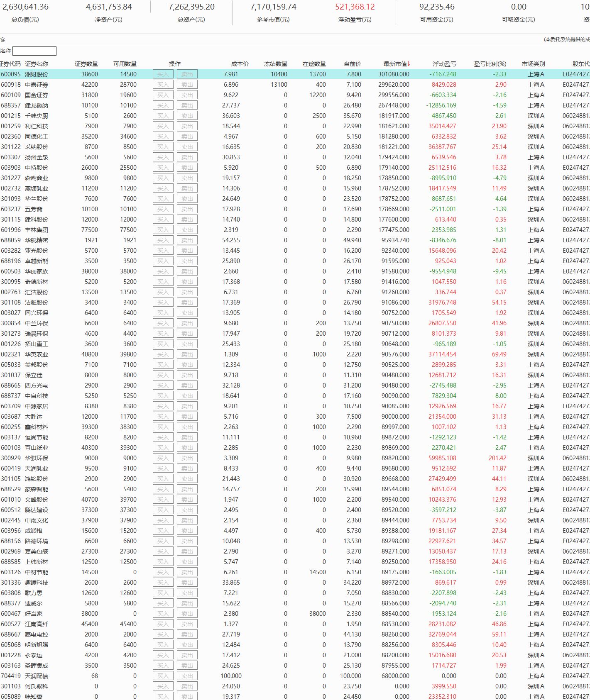Sort holdings by 浮动盈亏 column header
The image size is (590, 700).
click(444, 64)
